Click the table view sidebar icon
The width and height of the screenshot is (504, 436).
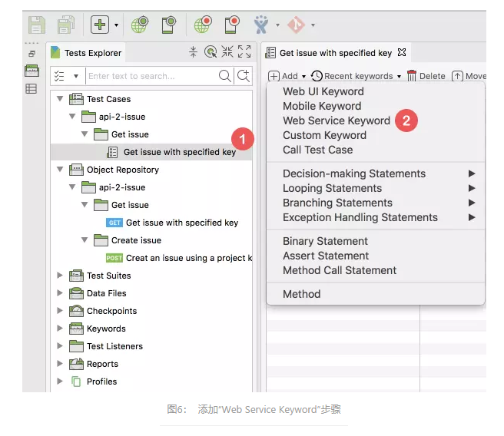click(x=31, y=88)
